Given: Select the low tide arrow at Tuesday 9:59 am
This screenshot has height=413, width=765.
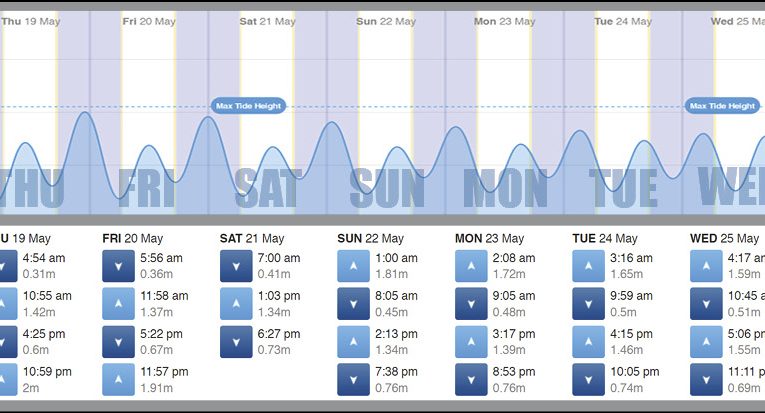Looking at the screenshot, I should tap(588, 303).
